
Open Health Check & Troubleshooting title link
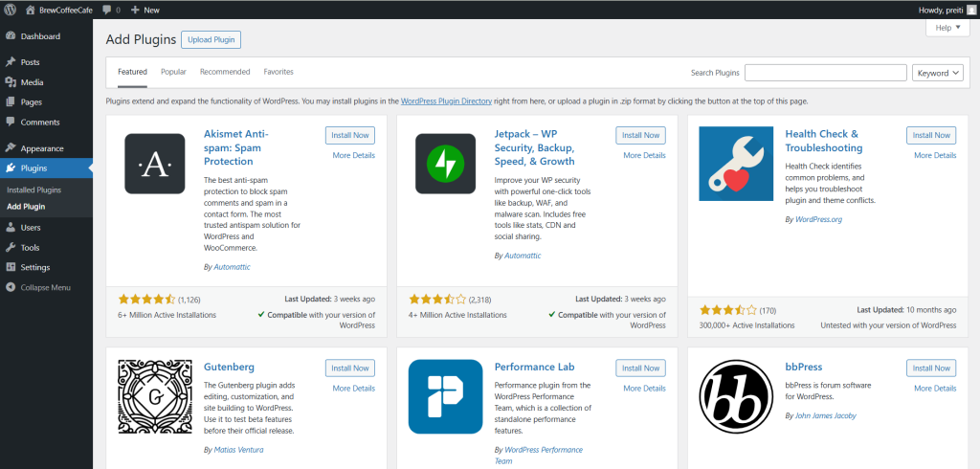tap(824, 141)
